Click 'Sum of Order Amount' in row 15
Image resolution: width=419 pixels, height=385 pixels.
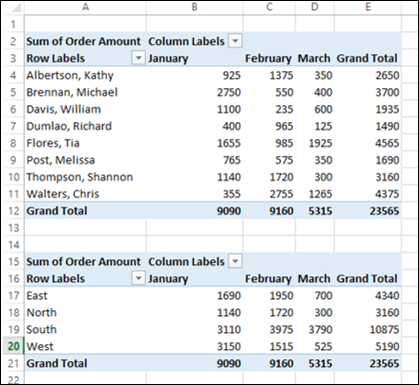(83, 262)
